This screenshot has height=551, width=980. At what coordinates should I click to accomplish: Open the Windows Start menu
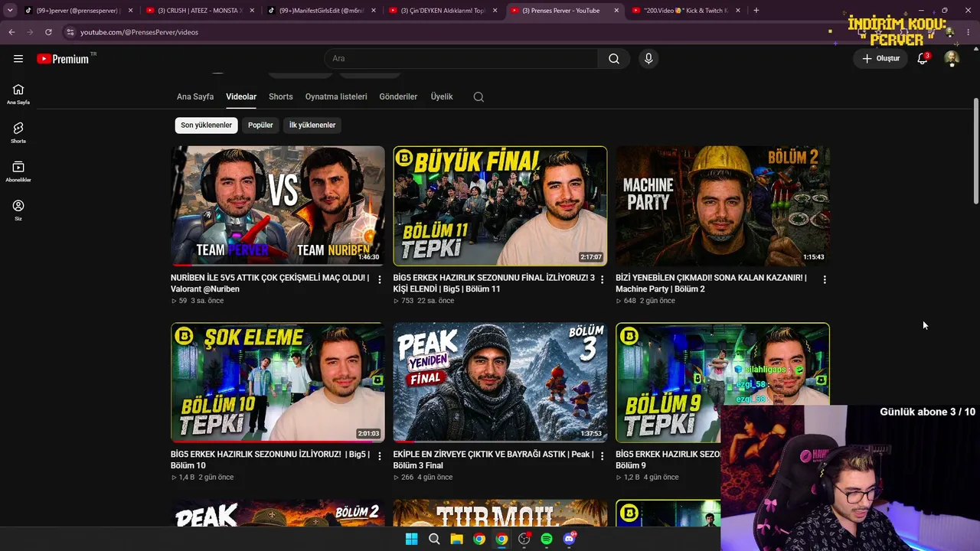tap(411, 539)
